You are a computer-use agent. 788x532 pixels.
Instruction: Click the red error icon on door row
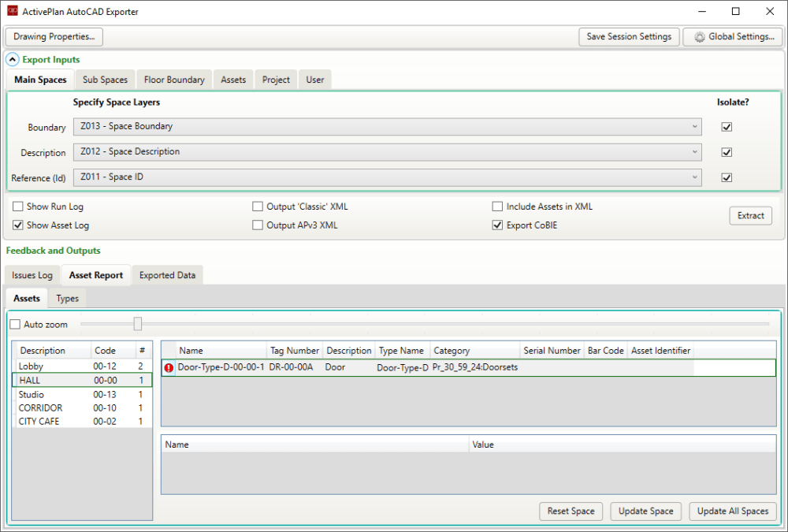tap(169, 367)
